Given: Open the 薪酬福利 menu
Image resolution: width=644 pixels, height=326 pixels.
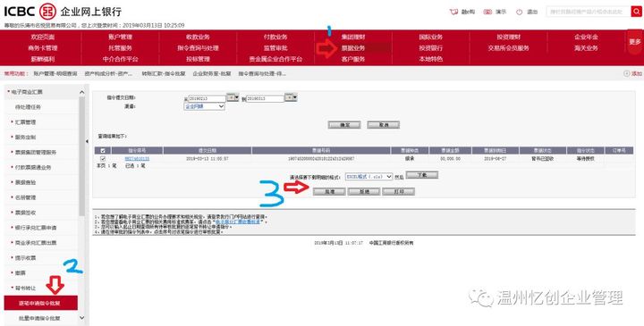Looking at the screenshot, I should 43,59.
